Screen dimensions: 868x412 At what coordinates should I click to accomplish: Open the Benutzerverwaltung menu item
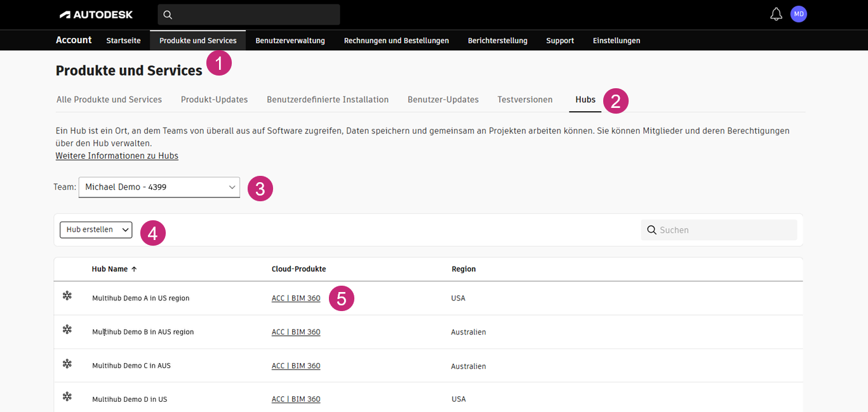pyautogui.click(x=290, y=41)
